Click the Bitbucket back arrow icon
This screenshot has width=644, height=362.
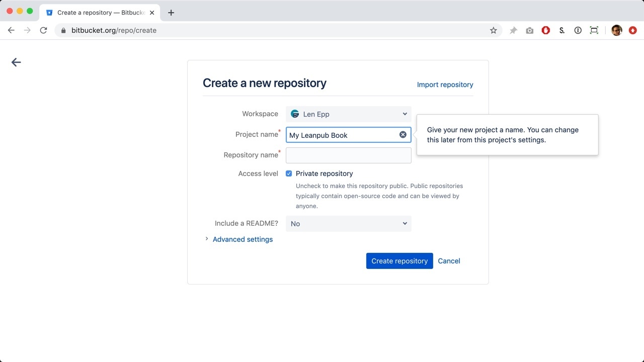16,62
